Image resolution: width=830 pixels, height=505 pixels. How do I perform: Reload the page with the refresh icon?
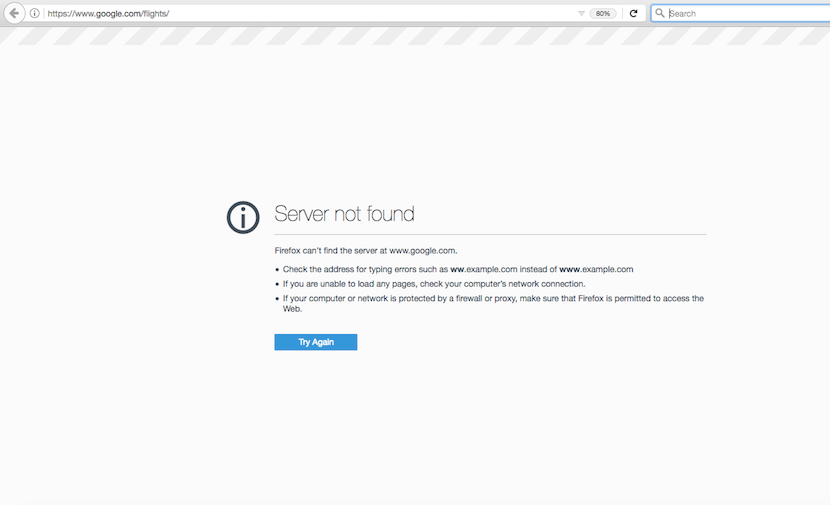[633, 13]
